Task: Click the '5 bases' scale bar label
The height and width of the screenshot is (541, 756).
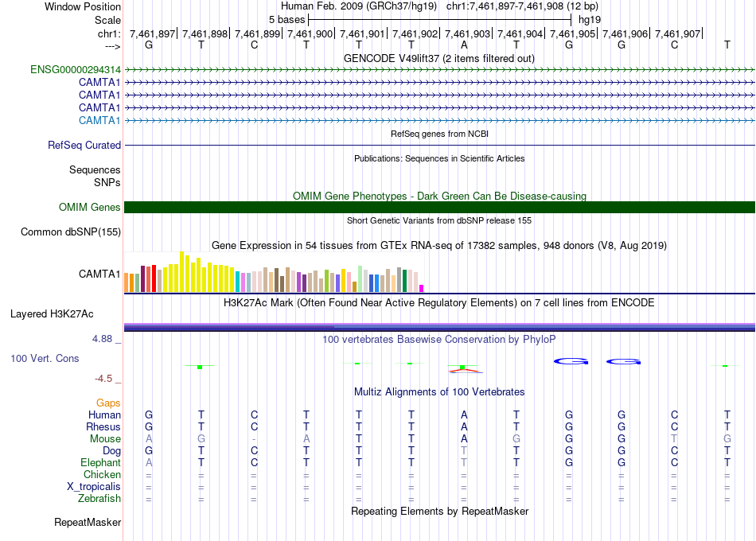Action: [286, 20]
